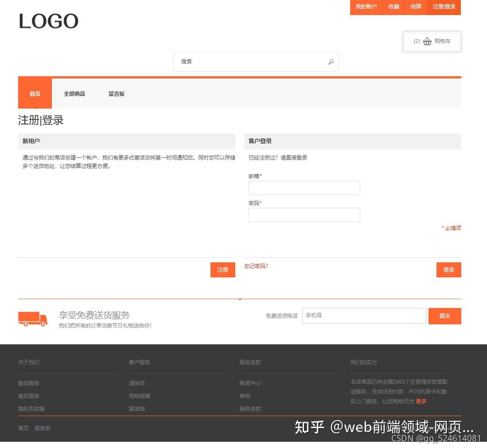Click 收藏 in the top bar

[393, 7]
